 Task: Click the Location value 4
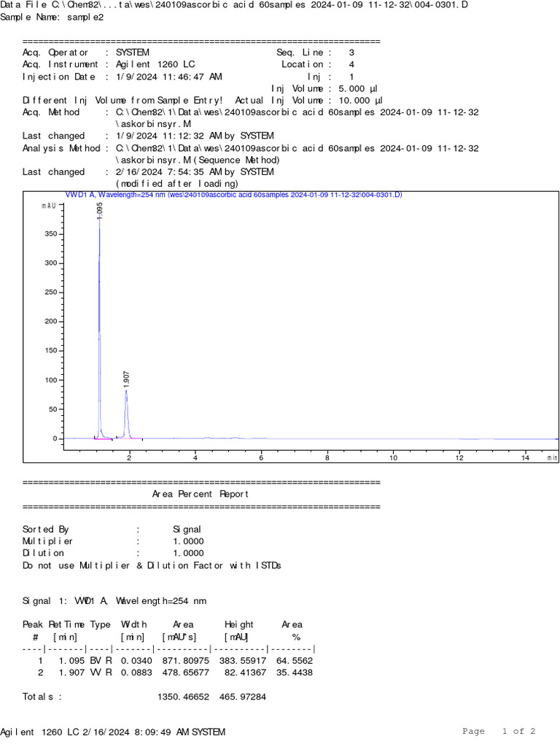[351, 64]
